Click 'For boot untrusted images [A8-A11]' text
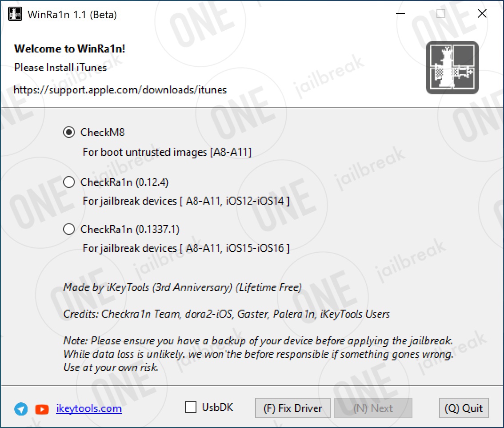This screenshot has height=428, width=504. [167, 152]
